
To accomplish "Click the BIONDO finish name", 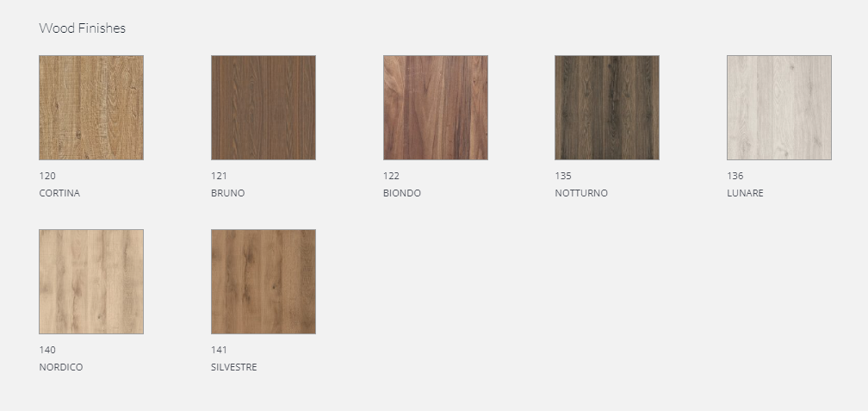I will (402, 193).
